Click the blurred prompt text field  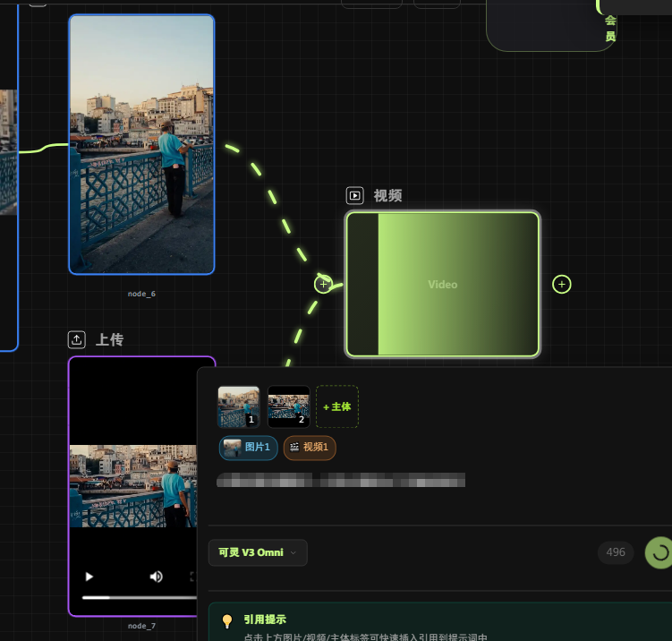coord(340,481)
